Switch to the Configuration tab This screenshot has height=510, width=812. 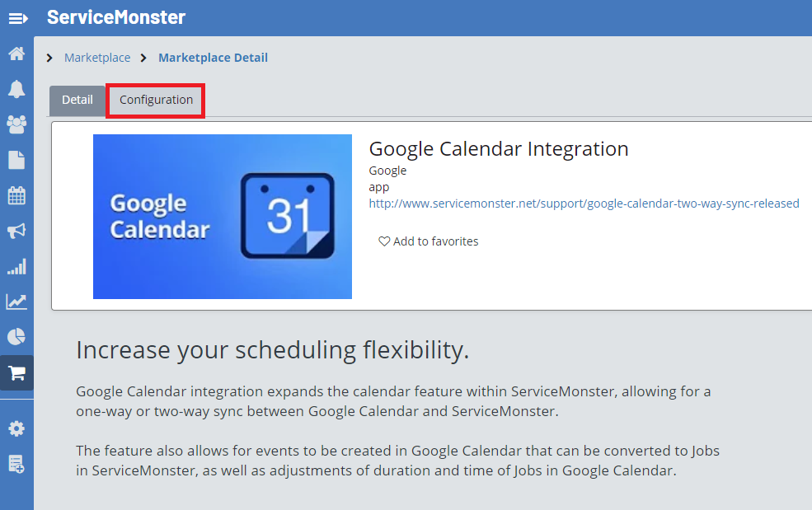(x=156, y=100)
